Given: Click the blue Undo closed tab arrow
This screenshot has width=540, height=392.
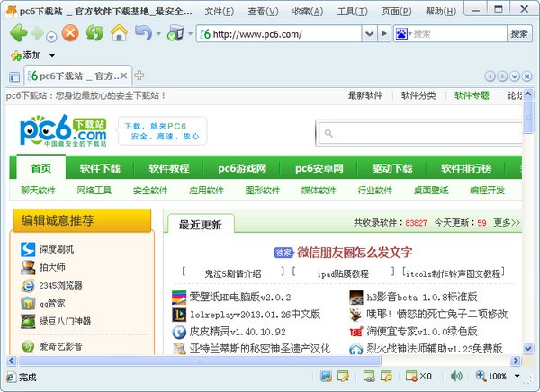Looking at the screenshot, I should [144, 33].
